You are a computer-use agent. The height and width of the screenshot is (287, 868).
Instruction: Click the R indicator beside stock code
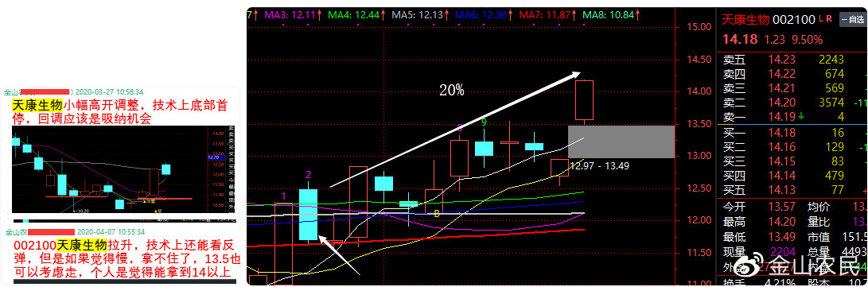(829, 19)
